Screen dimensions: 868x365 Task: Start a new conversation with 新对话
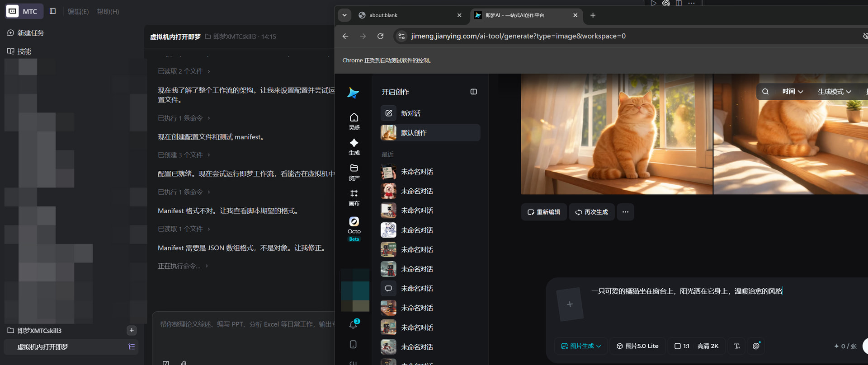pyautogui.click(x=430, y=113)
